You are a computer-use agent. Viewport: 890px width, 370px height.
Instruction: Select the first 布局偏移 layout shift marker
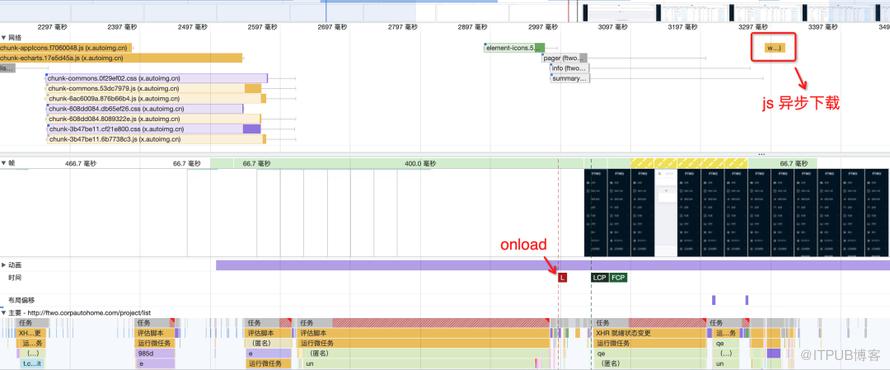(x=714, y=300)
